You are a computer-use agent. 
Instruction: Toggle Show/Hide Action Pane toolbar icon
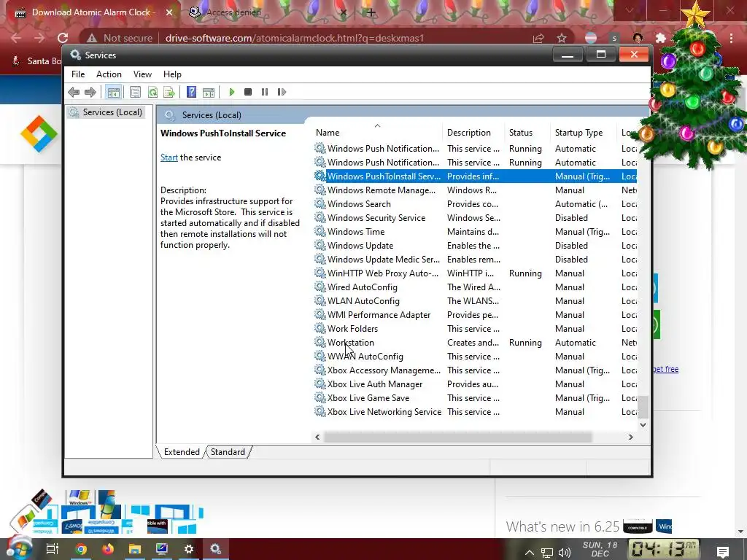pyautogui.click(x=209, y=92)
